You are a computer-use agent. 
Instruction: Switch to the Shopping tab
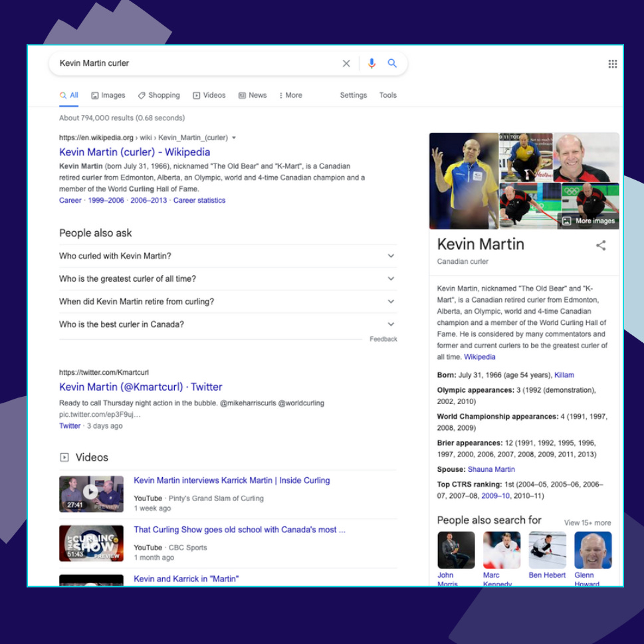159,95
